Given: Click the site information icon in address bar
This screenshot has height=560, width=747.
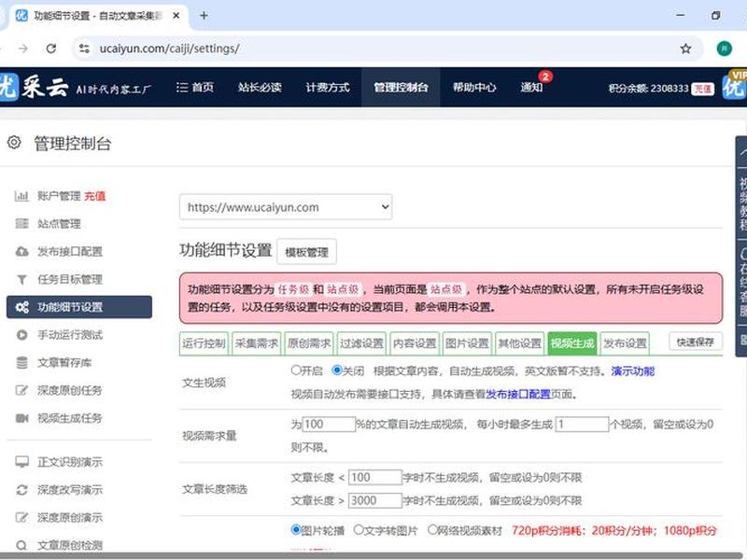Looking at the screenshot, I should click(x=84, y=49).
